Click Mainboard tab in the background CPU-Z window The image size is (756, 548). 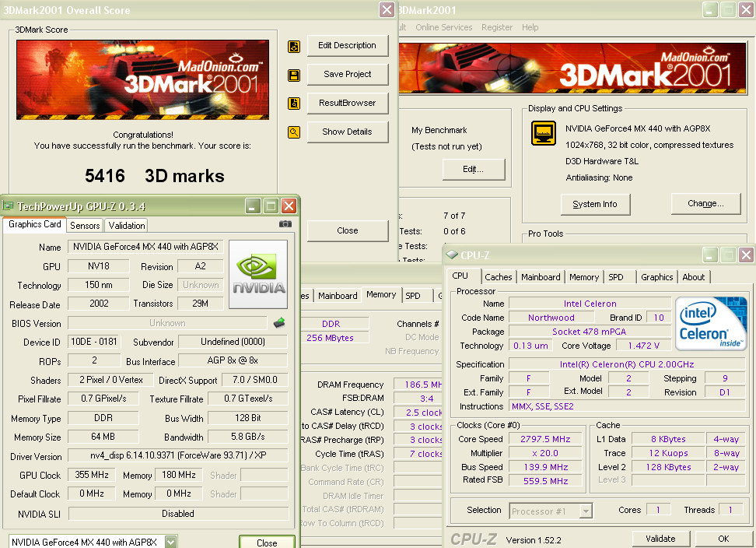pyautogui.click(x=338, y=296)
